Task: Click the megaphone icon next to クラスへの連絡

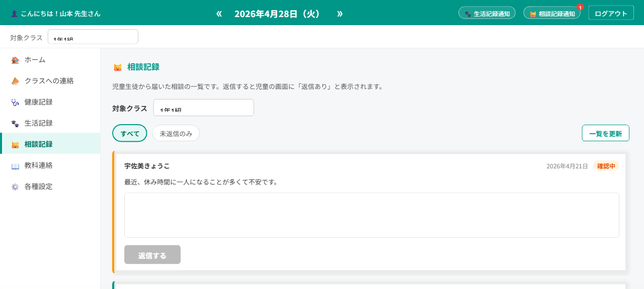Action: (x=15, y=81)
